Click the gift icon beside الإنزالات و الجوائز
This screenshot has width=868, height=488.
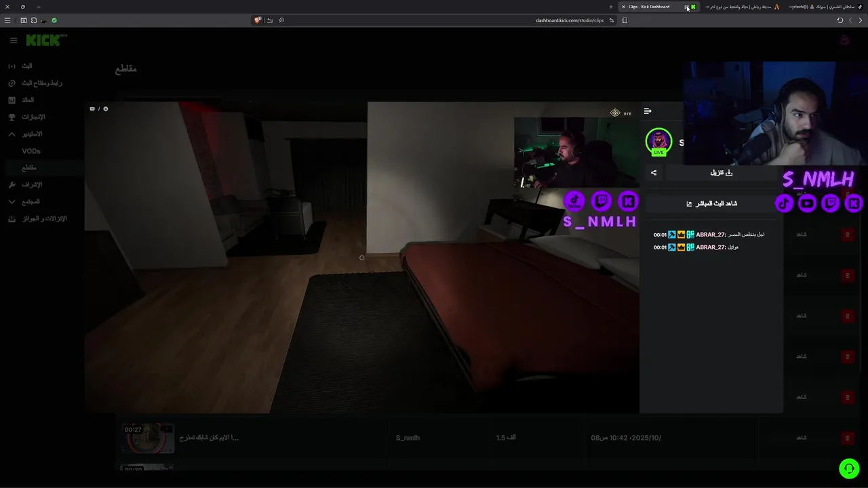click(12, 218)
